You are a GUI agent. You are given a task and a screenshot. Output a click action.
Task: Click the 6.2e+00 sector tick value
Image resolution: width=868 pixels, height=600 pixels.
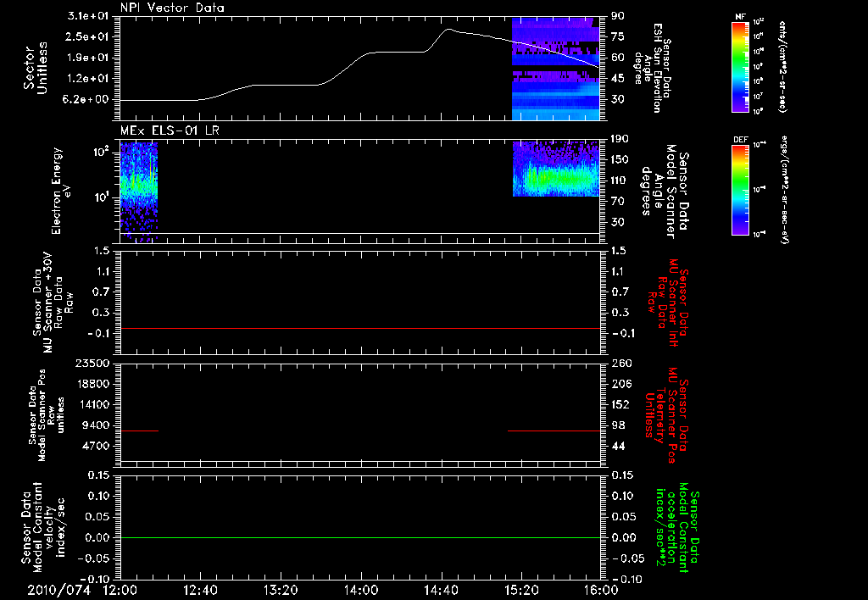pos(87,100)
